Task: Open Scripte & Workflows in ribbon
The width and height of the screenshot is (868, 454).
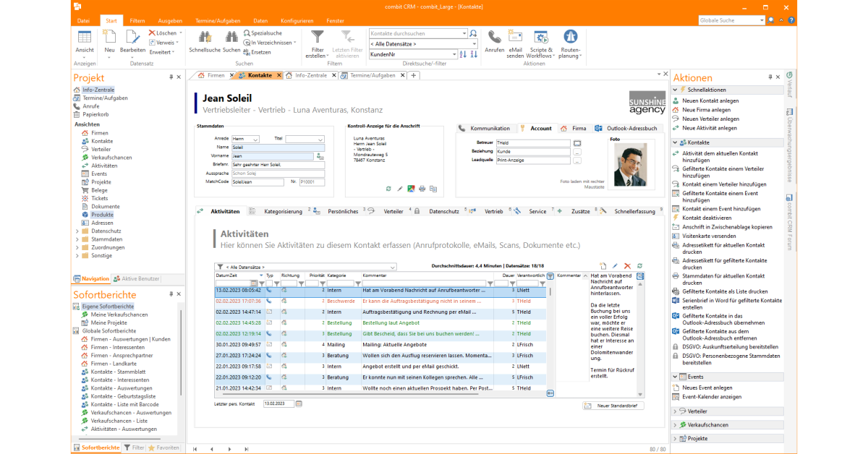Action: 540,43
